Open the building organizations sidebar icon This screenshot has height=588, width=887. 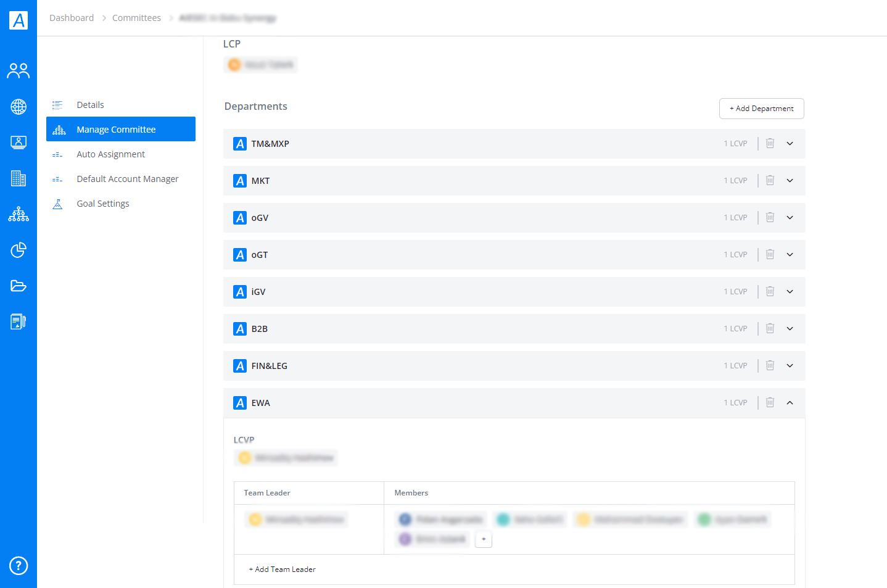(19, 178)
